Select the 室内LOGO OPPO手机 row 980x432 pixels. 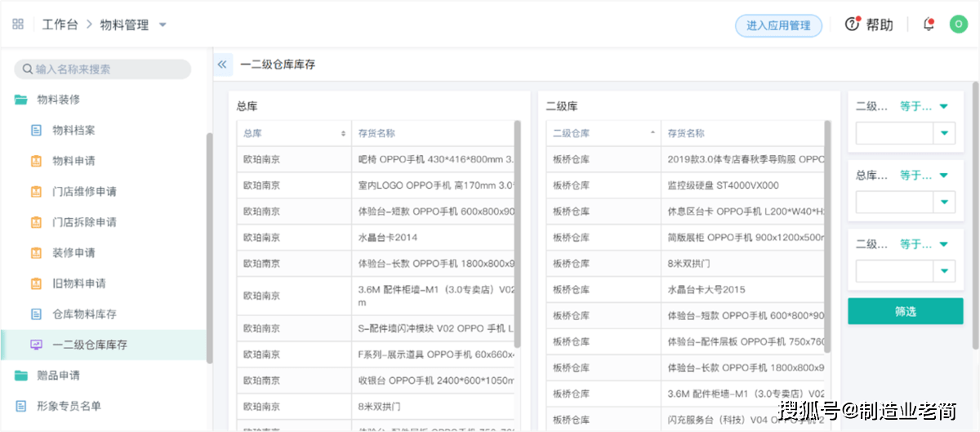(375, 185)
